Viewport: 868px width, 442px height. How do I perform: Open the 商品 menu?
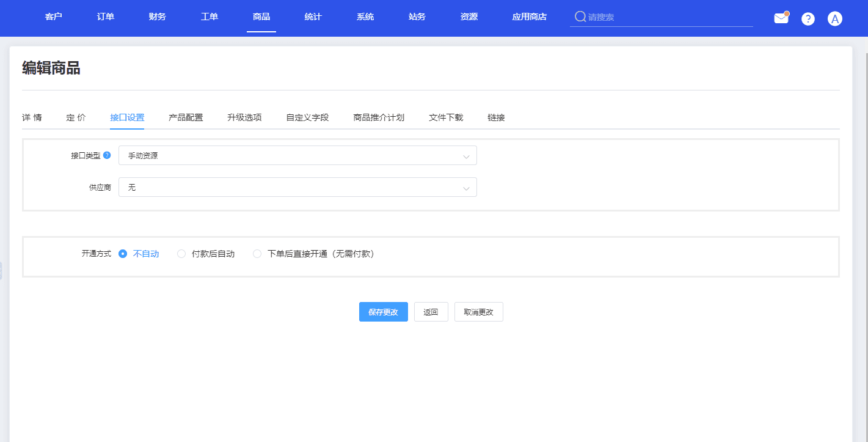pos(261,17)
